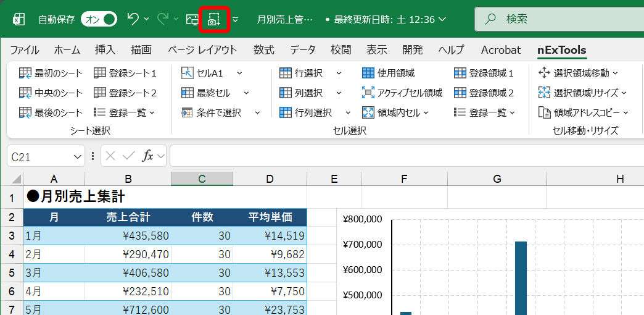Select row 5 header
The image size is (644, 315).
pos(12,272)
